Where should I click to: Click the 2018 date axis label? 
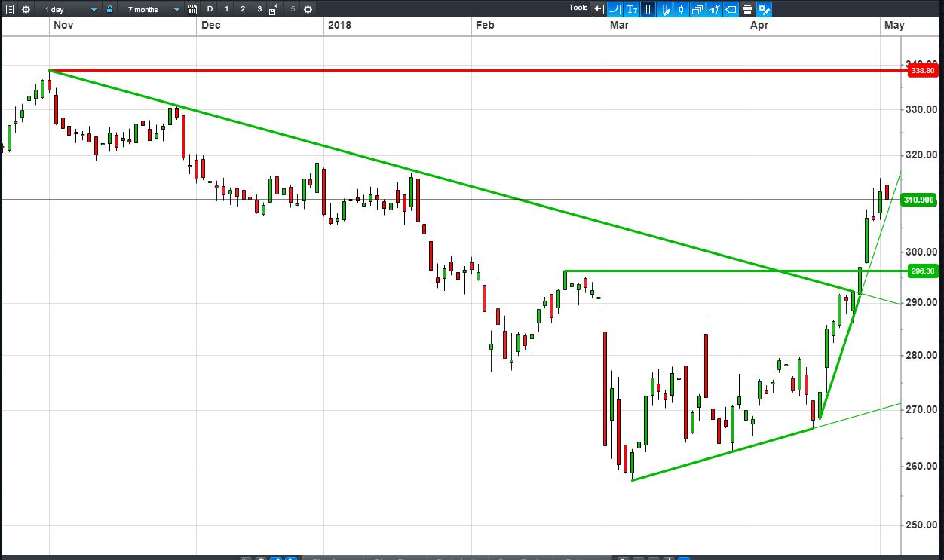[x=339, y=25]
